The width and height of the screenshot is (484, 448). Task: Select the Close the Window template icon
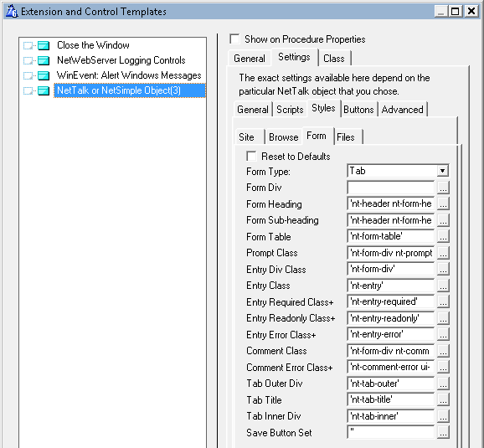click(x=44, y=45)
